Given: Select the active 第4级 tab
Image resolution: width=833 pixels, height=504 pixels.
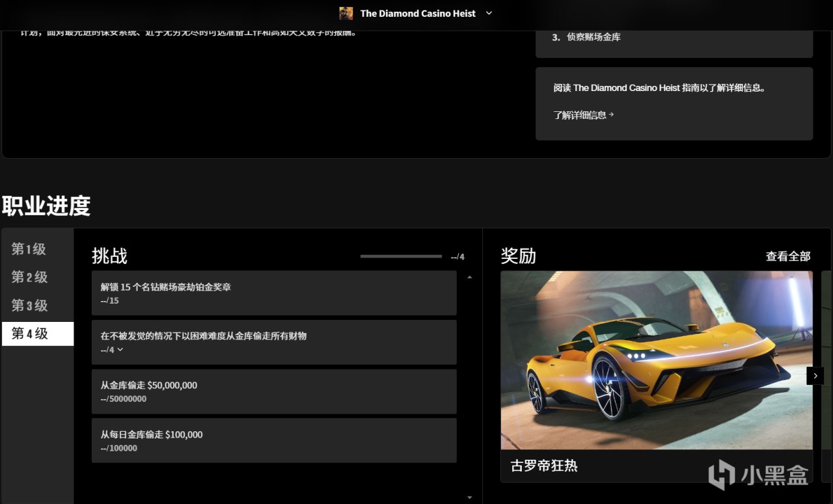Looking at the screenshot, I should point(38,334).
